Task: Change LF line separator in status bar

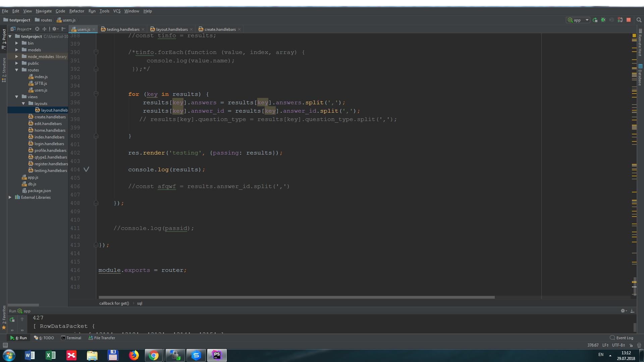Action: (605, 345)
